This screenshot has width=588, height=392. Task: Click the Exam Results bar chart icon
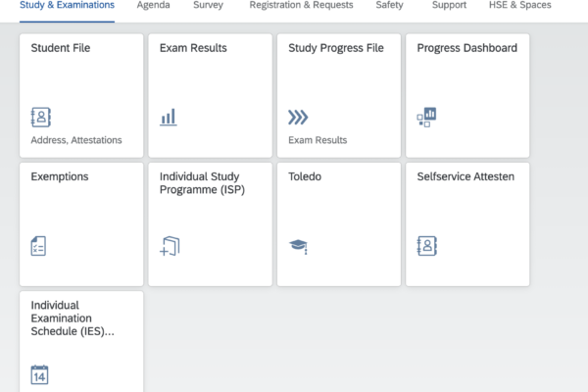point(169,117)
